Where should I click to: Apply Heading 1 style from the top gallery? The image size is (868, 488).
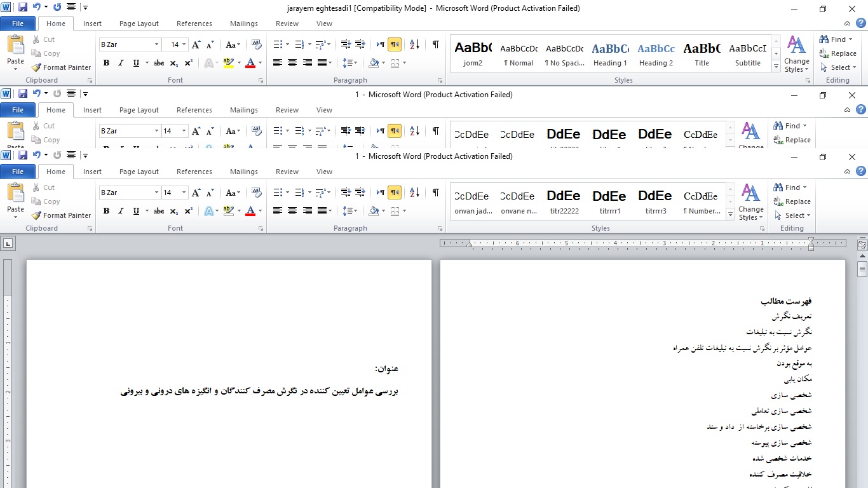[610, 54]
